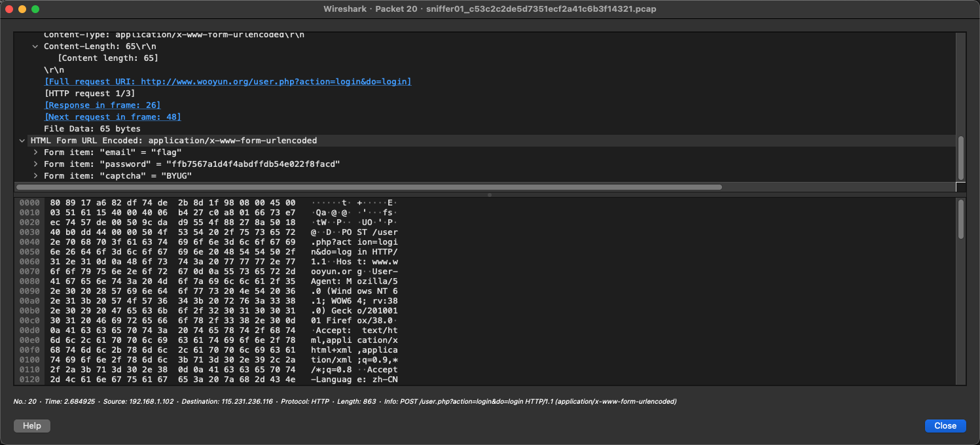
Task: Expand the captcha form item
Action: pyautogui.click(x=35, y=176)
